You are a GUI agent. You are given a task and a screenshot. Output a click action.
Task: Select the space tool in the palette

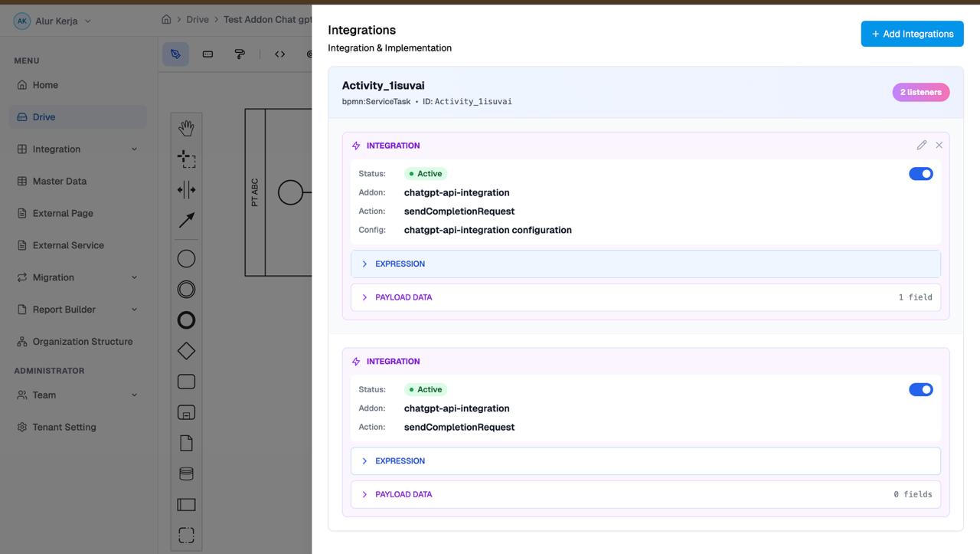pyautogui.click(x=186, y=189)
